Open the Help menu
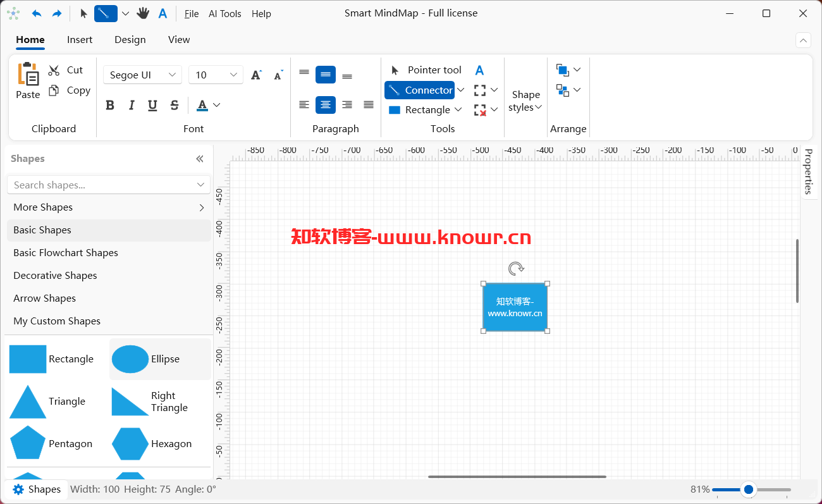This screenshot has width=822, height=504. [261, 14]
